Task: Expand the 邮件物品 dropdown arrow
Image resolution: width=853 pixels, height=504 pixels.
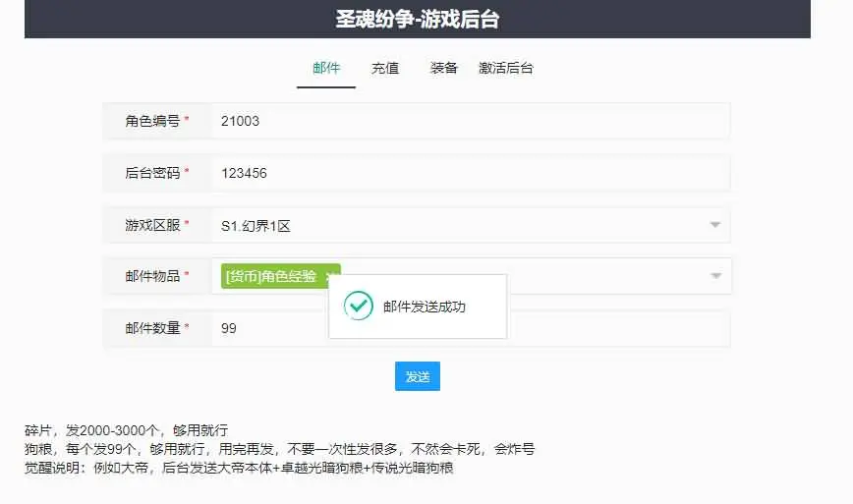Action: pyautogui.click(x=715, y=276)
